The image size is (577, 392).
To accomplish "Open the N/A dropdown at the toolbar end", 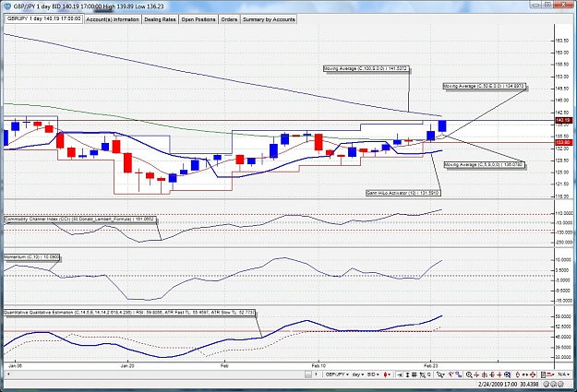I will 563,374.
